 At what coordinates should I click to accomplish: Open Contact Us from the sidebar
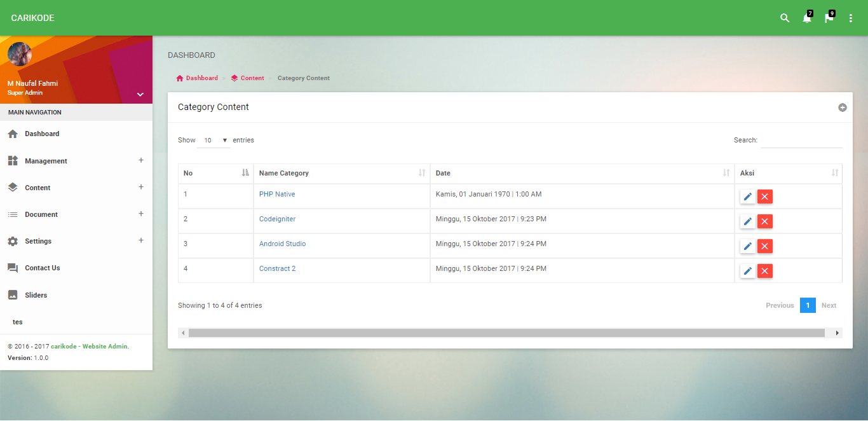point(42,268)
